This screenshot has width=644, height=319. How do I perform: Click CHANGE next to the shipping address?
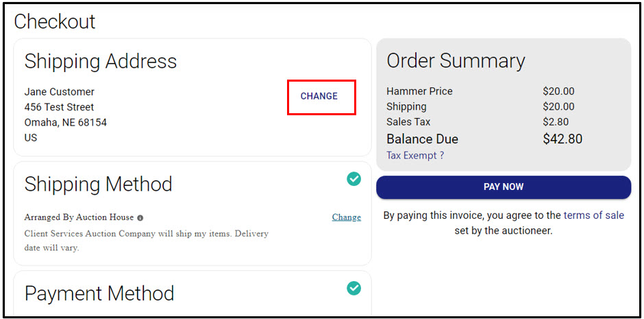point(319,96)
